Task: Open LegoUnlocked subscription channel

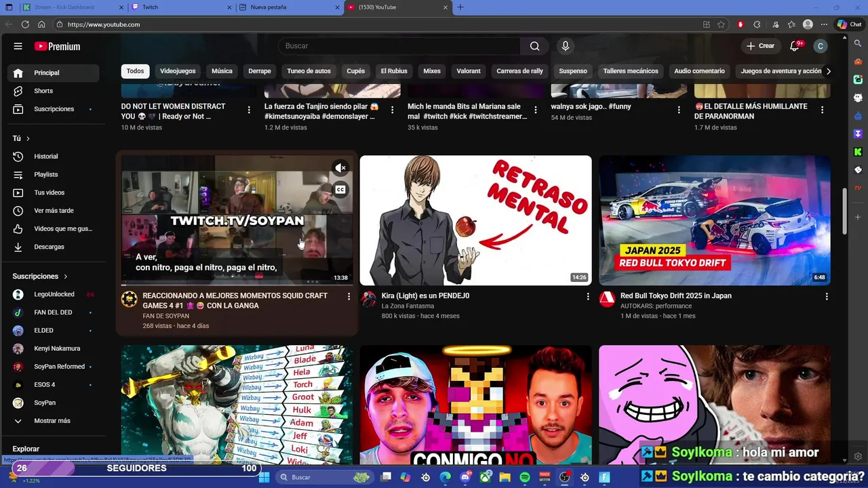Action: coord(53,294)
